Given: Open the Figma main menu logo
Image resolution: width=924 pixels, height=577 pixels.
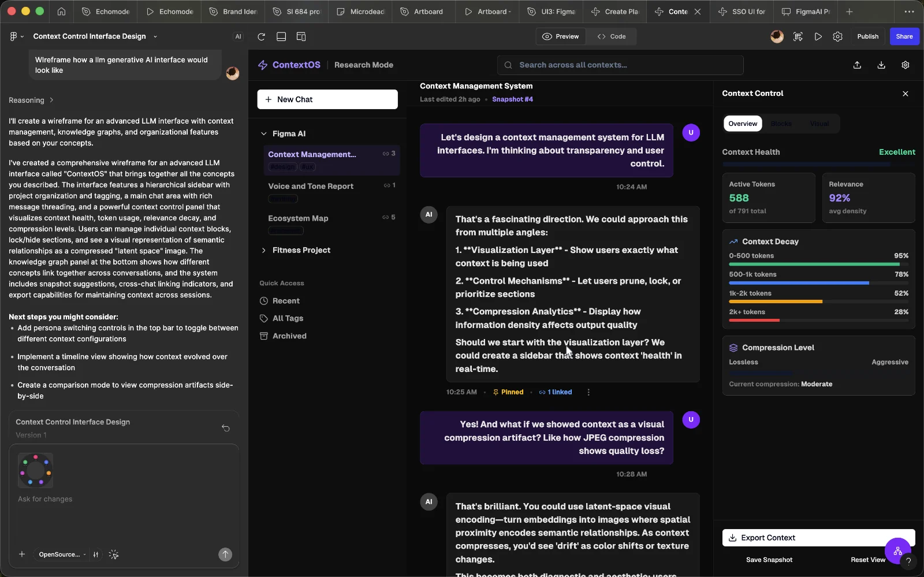Looking at the screenshot, I should coord(13,36).
